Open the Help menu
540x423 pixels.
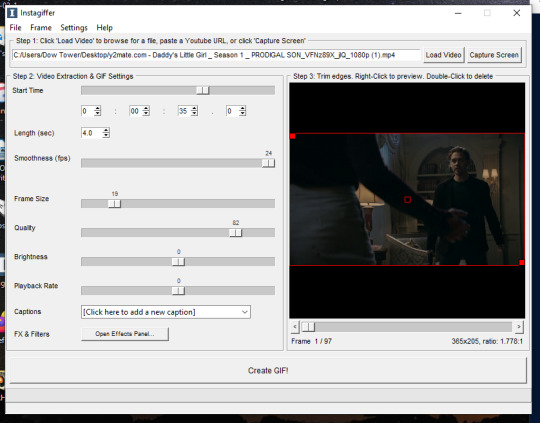point(104,28)
